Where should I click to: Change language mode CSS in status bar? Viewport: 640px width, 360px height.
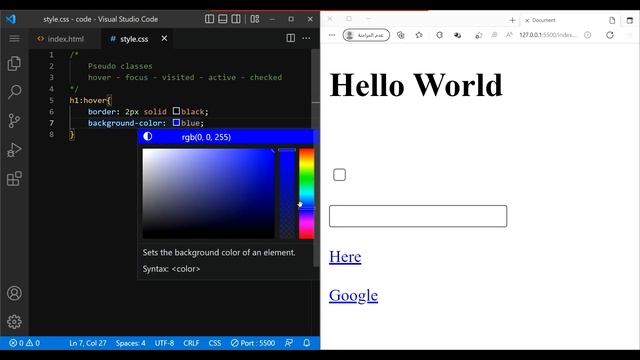point(215,343)
